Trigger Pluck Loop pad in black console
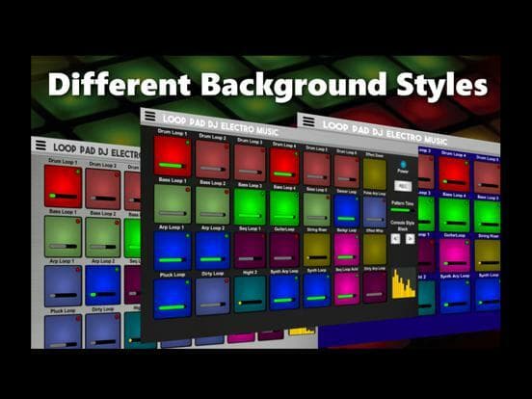Screen dimensions: 532x399 click(173, 299)
